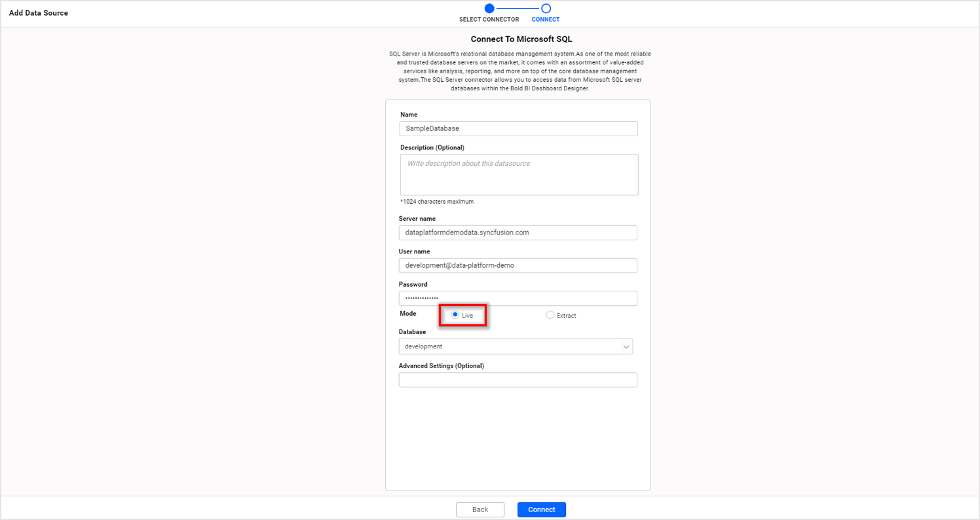Click the User name field
Viewport: 980px width, 520px height.
[518, 265]
